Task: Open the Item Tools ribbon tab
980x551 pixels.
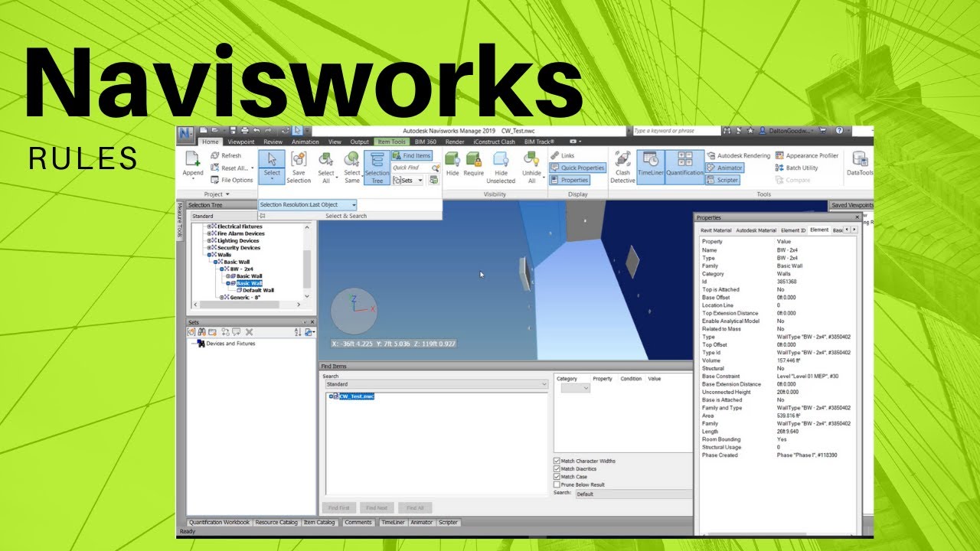Action: (x=392, y=142)
